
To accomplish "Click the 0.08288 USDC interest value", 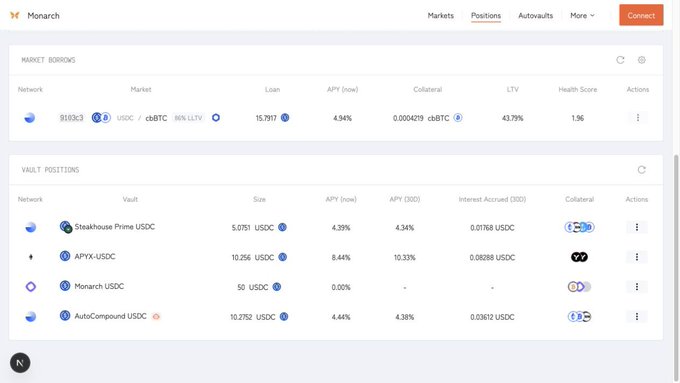I will point(492,257).
